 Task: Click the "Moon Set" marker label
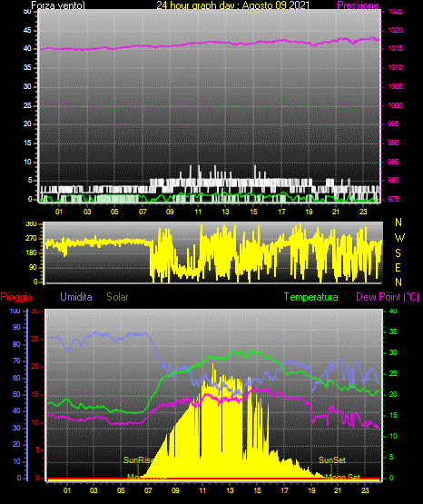pyautogui.click(x=342, y=477)
